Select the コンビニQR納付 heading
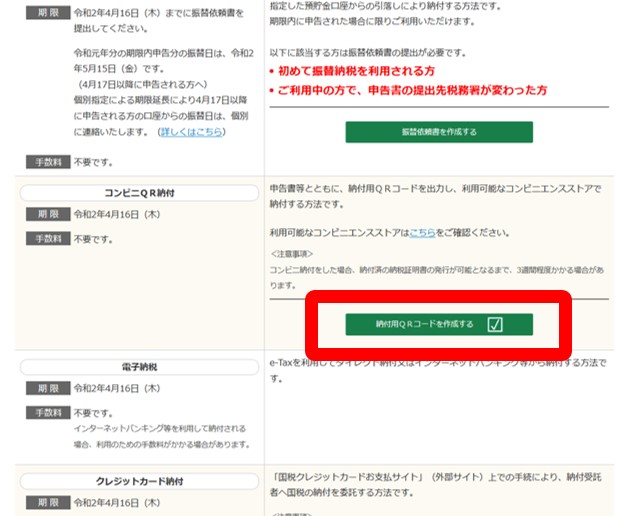 point(139,193)
